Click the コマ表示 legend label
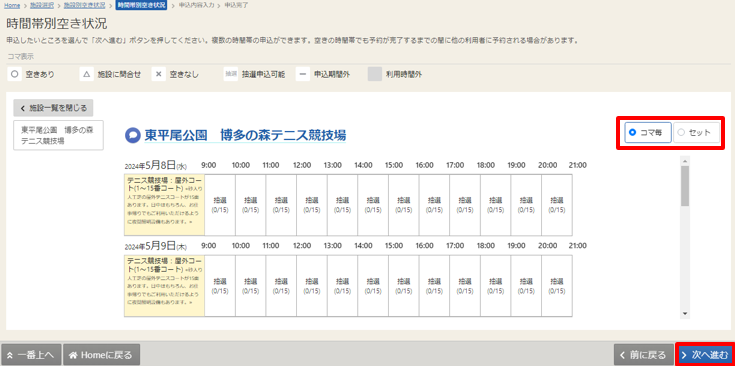 pyautogui.click(x=21, y=56)
